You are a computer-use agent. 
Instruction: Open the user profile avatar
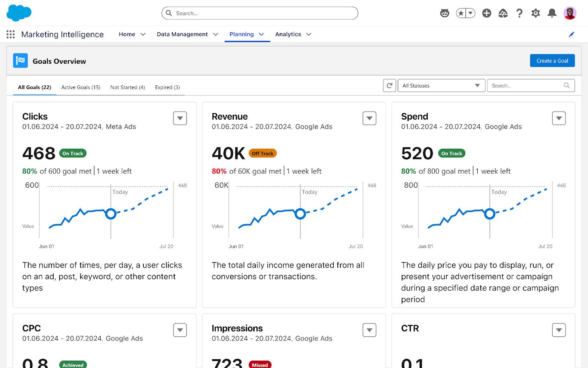pyautogui.click(x=570, y=13)
